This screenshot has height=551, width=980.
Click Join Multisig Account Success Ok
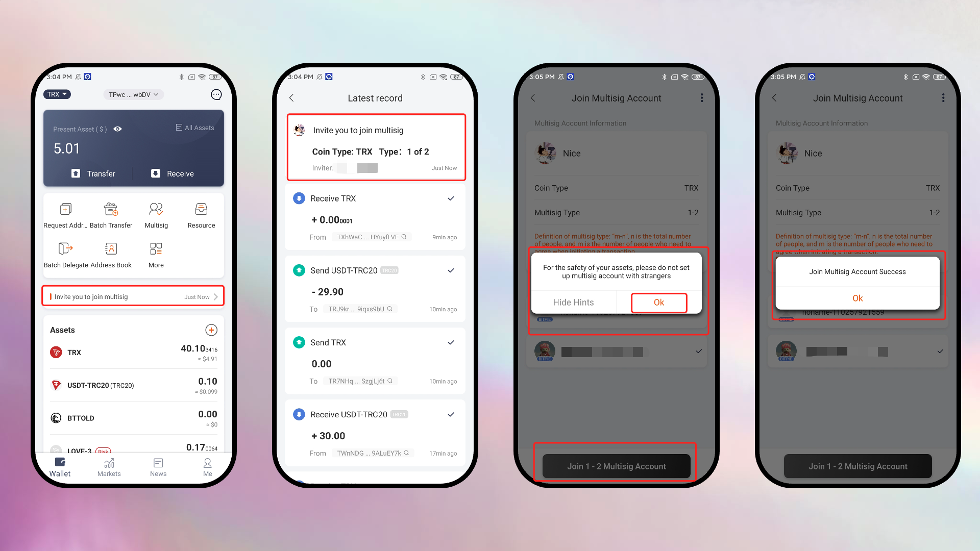click(x=858, y=298)
